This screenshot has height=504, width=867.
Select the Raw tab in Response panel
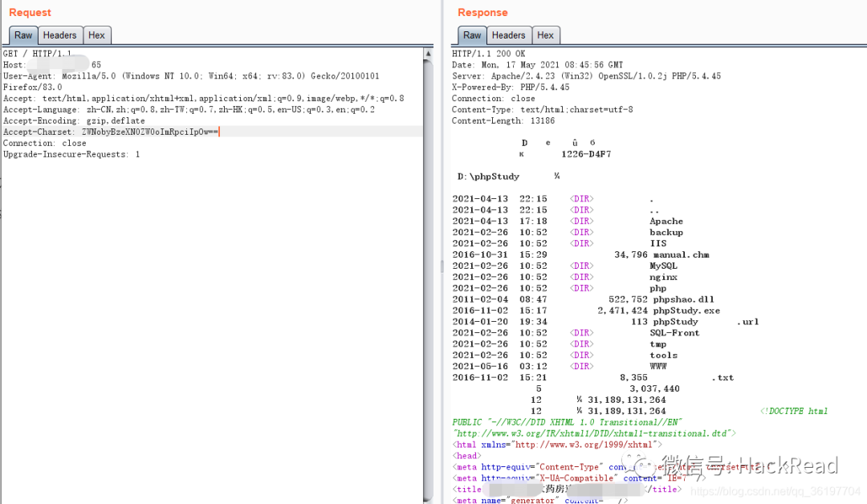tap(472, 35)
